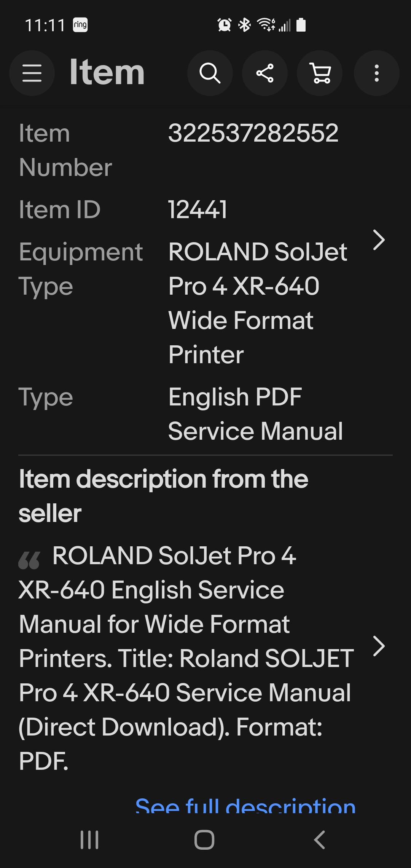
Task: Tap the alarm icon in status bar
Action: pos(224,25)
